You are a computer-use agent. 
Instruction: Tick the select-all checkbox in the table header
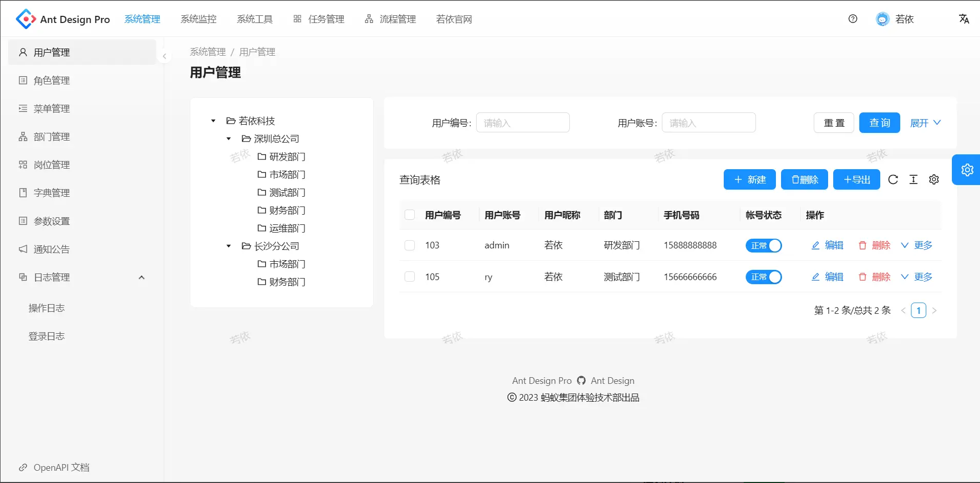(x=410, y=215)
